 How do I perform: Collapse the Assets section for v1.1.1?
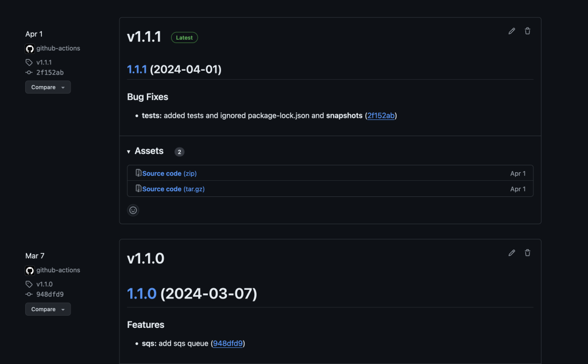[x=128, y=152]
